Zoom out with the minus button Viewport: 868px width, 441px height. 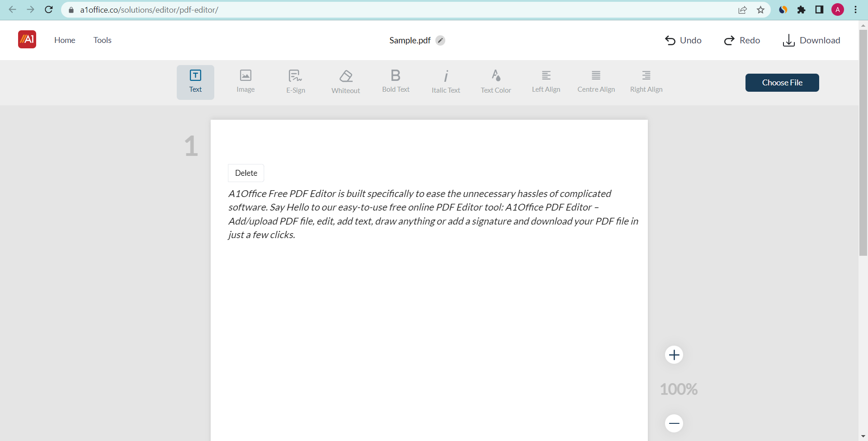click(x=674, y=423)
